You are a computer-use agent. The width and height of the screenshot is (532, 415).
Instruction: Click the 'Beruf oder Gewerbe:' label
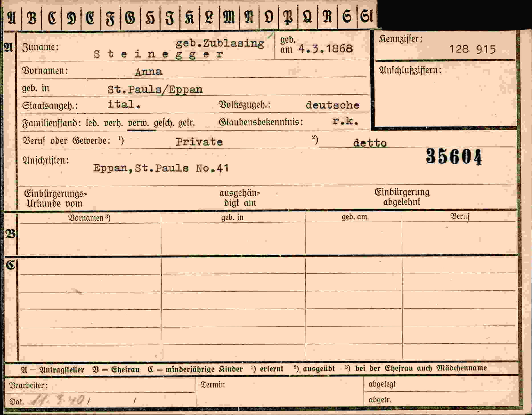66,141
